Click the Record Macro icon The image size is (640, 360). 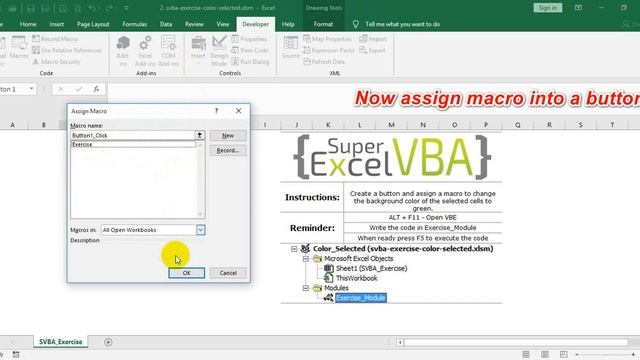coord(55,39)
